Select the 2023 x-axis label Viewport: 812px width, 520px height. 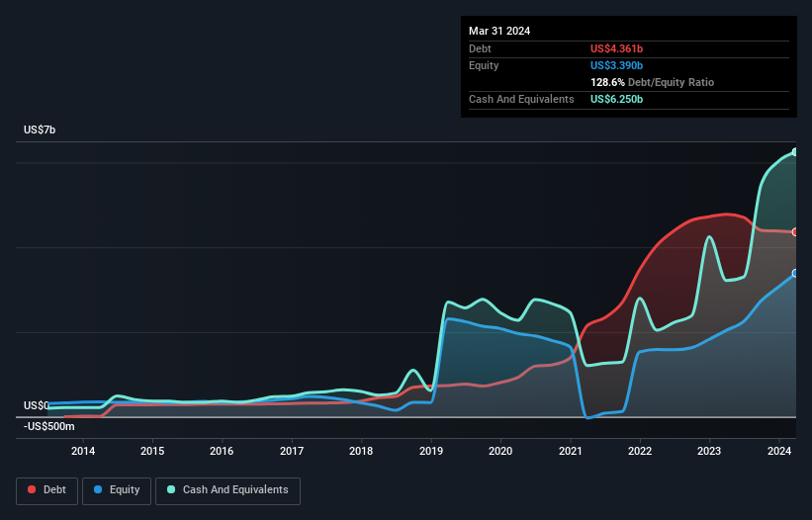[709, 451]
